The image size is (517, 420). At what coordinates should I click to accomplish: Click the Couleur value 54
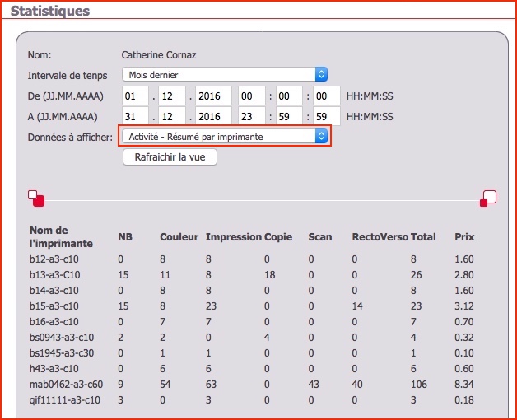(x=165, y=385)
